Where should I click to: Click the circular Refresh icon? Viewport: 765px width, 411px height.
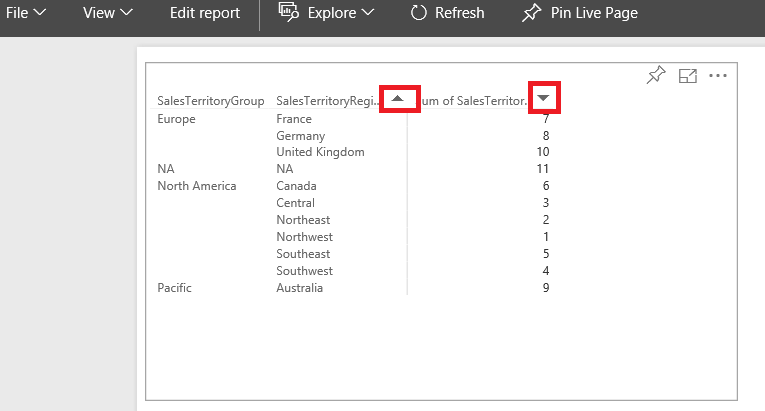pos(419,13)
